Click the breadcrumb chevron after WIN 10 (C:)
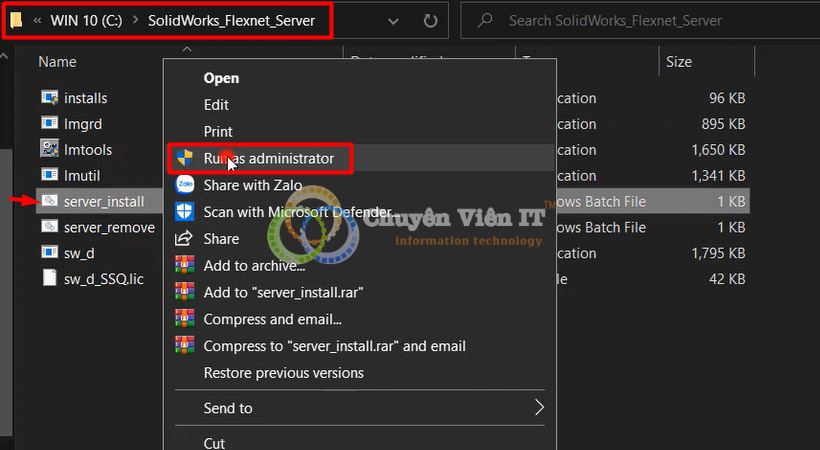Image resolution: width=820 pixels, height=450 pixels. click(133, 21)
